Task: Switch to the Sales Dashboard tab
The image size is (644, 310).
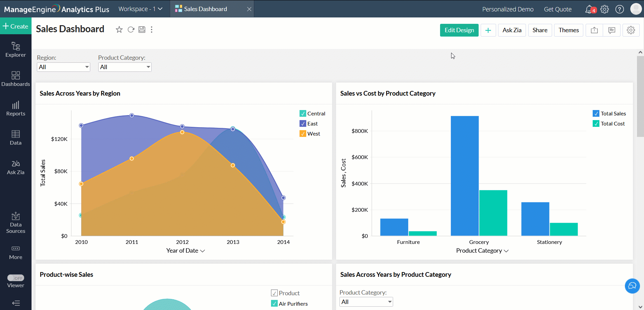Action: tap(206, 9)
